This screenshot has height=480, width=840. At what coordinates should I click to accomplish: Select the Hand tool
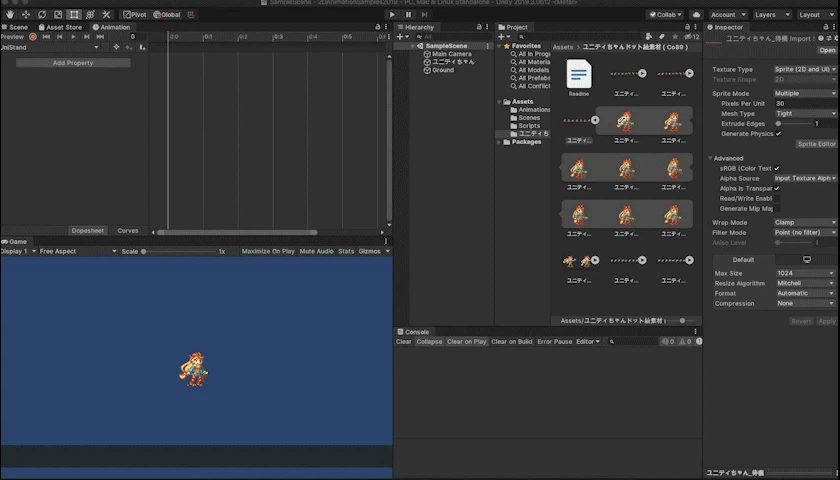click(10, 14)
